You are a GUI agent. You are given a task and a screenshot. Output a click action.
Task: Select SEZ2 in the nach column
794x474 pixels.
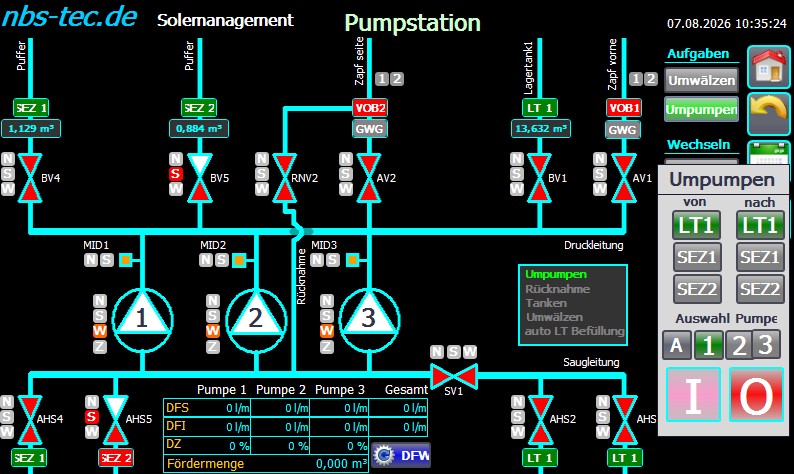(x=760, y=289)
